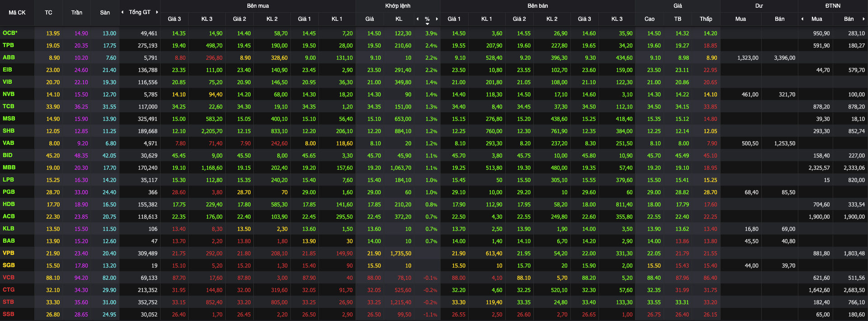This screenshot has height=321, width=868.
Task: Click the right arrow beside the % header
Action: coord(437,19)
